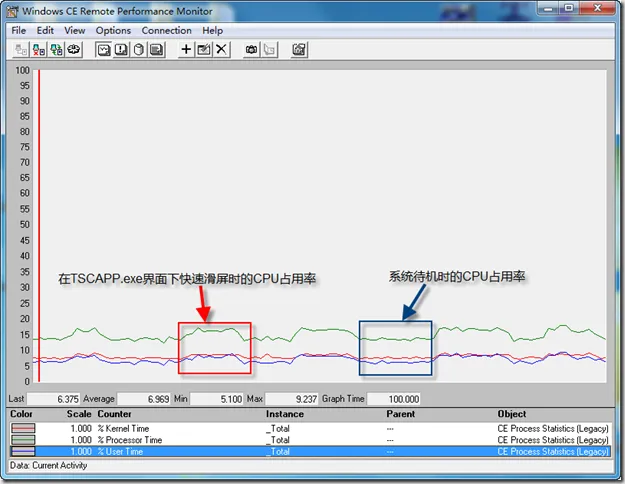Click the green % Processor Time color swatch
The width and height of the screenshot is (625, 484).
(23, 440)
